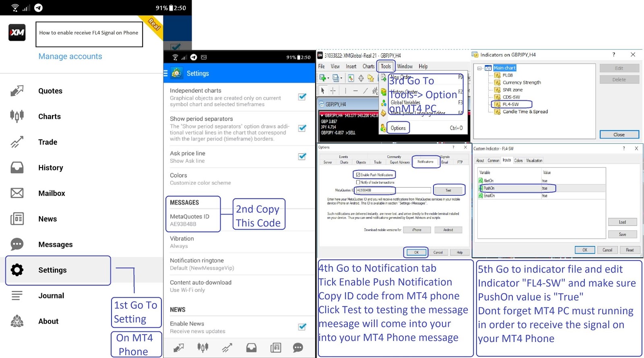Image resolution: width=644 pixels, height=358 pixels.
Task: Click Close in Indicators dialog
Action: [619, 135]
